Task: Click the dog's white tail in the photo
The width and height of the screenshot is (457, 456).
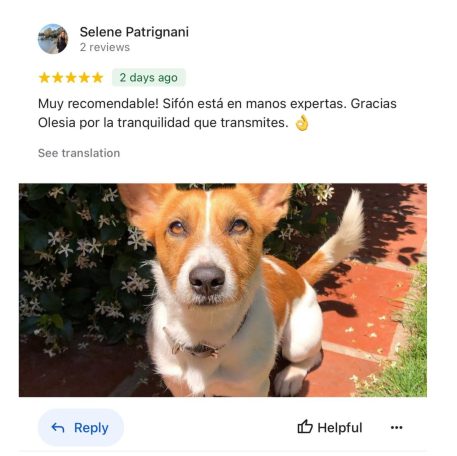Action: (x=347, y=227)
